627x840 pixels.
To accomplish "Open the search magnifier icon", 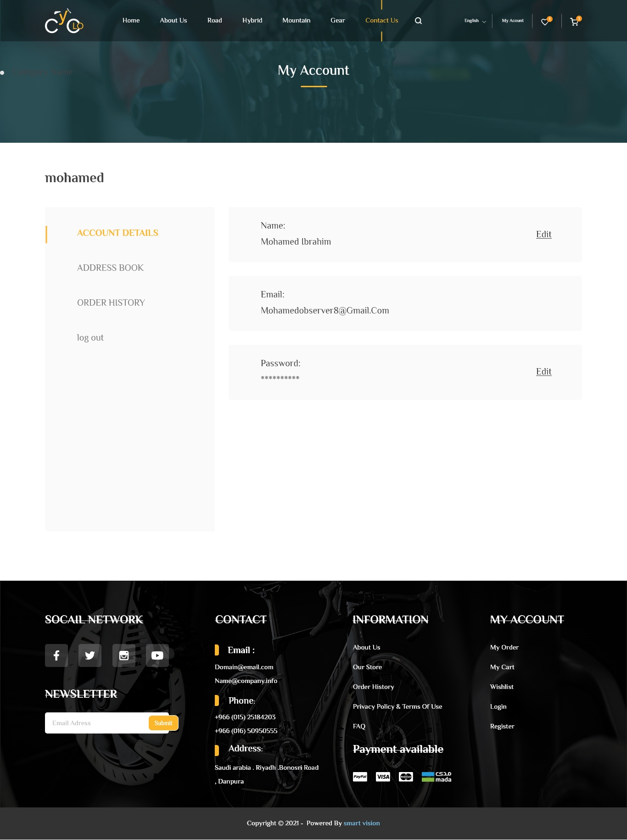I will coord(418,21).
